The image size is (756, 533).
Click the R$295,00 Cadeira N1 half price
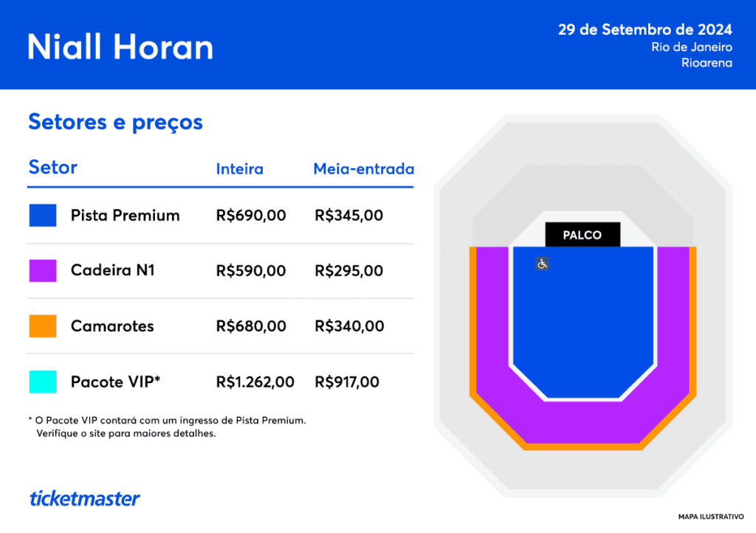[348, 271]
